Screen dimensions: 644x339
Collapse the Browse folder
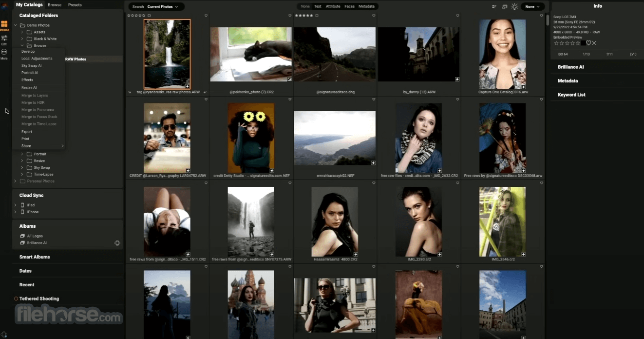point(22,46)
